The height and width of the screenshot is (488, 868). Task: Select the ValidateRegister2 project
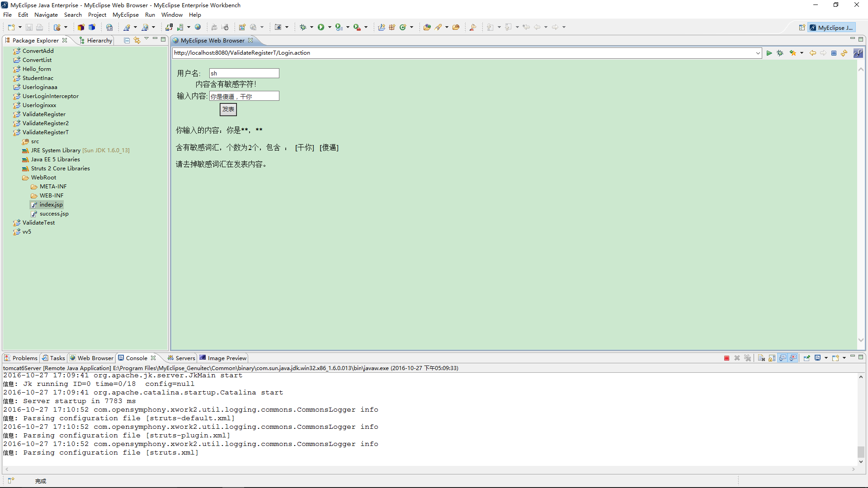tap(41, 123)
